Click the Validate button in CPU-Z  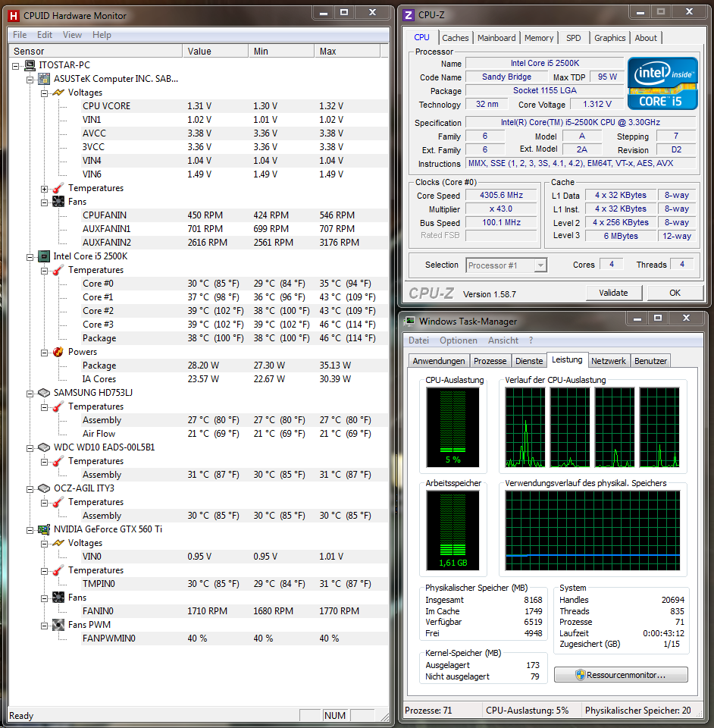(613, 293)
